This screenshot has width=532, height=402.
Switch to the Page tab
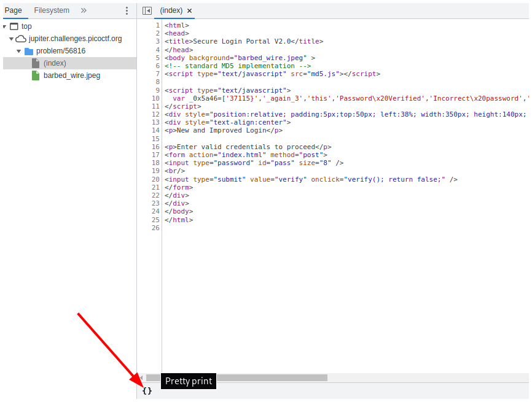(x=14, y=10)
